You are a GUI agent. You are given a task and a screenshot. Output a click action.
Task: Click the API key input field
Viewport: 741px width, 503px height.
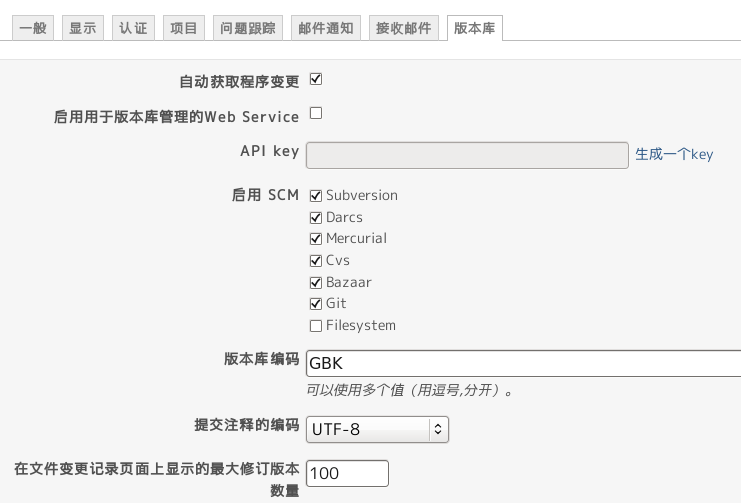tap(467, 155)
